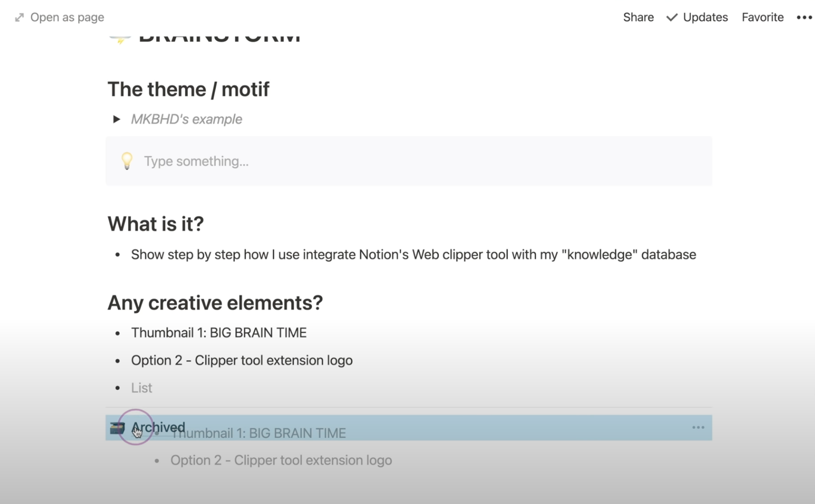The width and height of the screenshot is (815, 504).
Task: Click the What is it? heading
Action: [156, 224]
